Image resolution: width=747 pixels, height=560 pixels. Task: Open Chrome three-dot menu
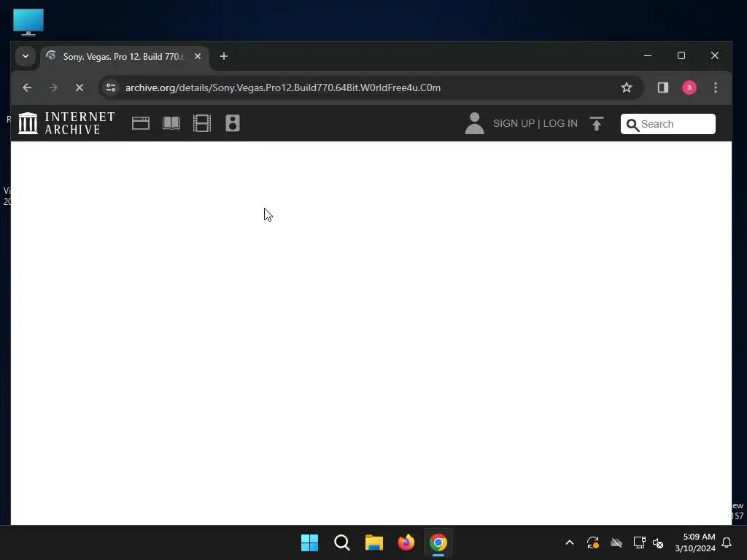(715, 87)
